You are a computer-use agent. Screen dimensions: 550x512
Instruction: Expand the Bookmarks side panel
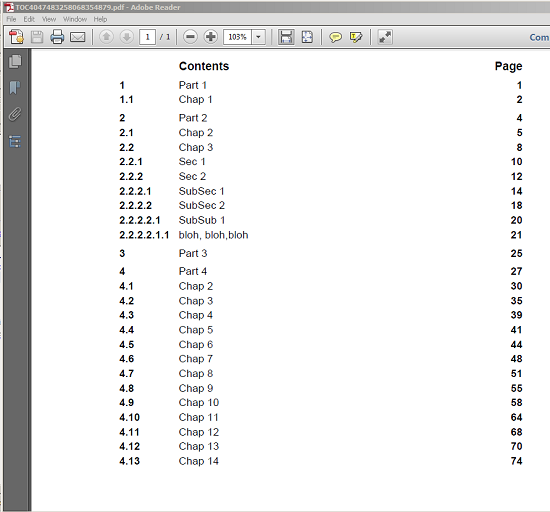[15, 87]
